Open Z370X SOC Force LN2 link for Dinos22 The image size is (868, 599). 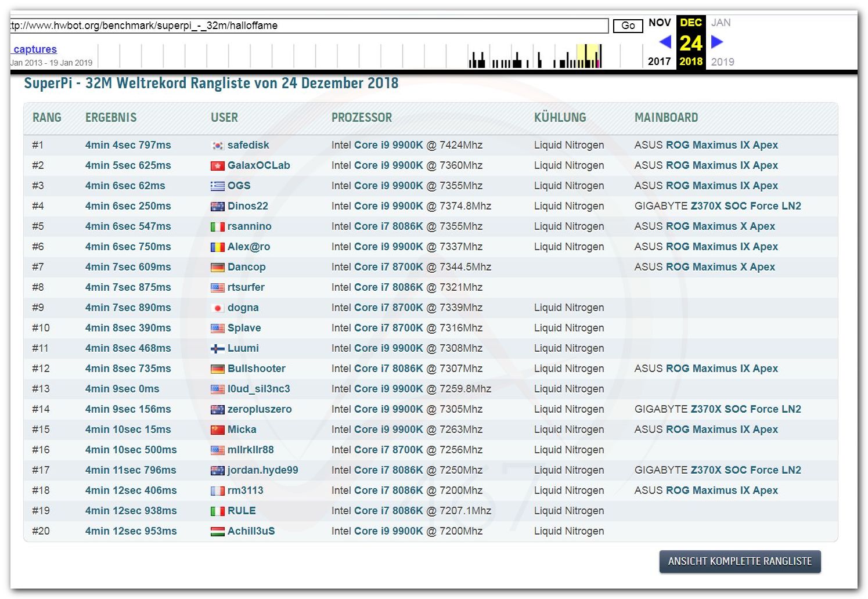tap(745, 206)
